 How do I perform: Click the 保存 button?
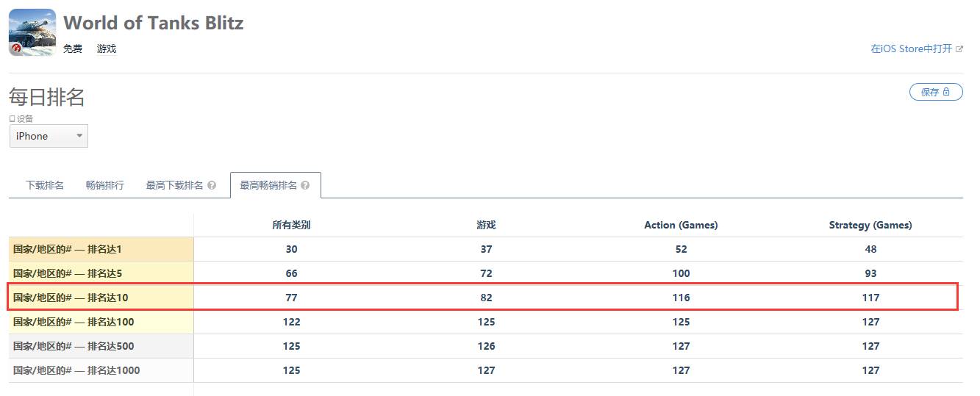[x=935, y=92]
